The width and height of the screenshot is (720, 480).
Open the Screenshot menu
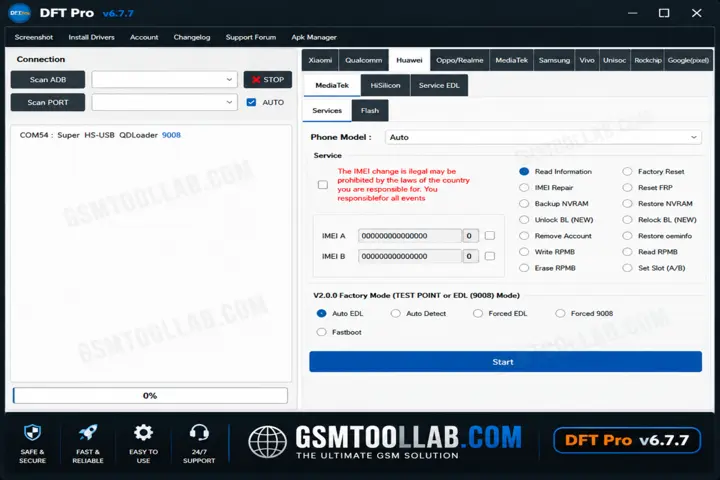(x=34, y=37)
